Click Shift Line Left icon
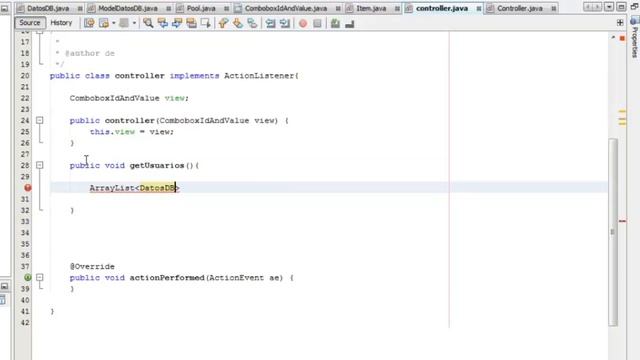640x360 pixels. pos(270,23)
